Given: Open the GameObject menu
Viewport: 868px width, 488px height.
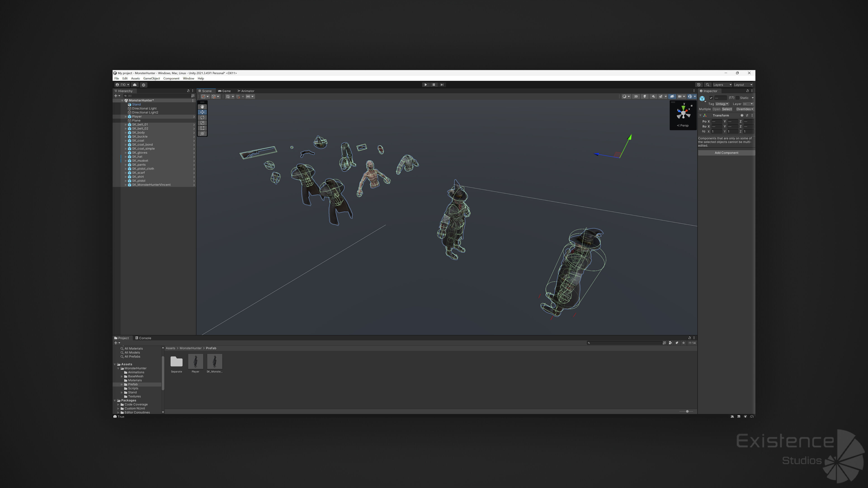Looking at the screenshot, I should (x=151, y=78).
